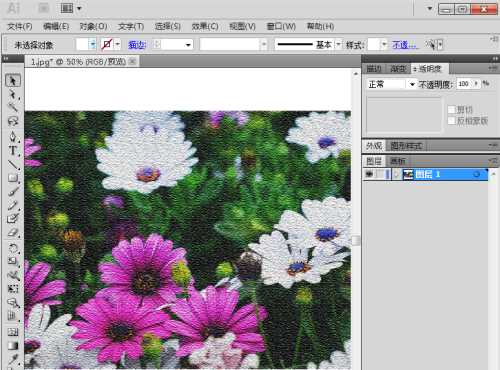The width and height of the screenshot is (500, 370).
Task: Select the Selection (black arrow) tool
Action: 13,80
